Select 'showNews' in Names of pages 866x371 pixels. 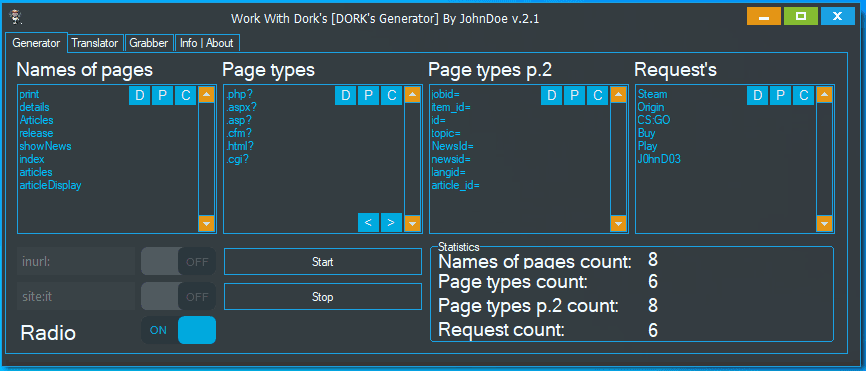pos(45,146)
